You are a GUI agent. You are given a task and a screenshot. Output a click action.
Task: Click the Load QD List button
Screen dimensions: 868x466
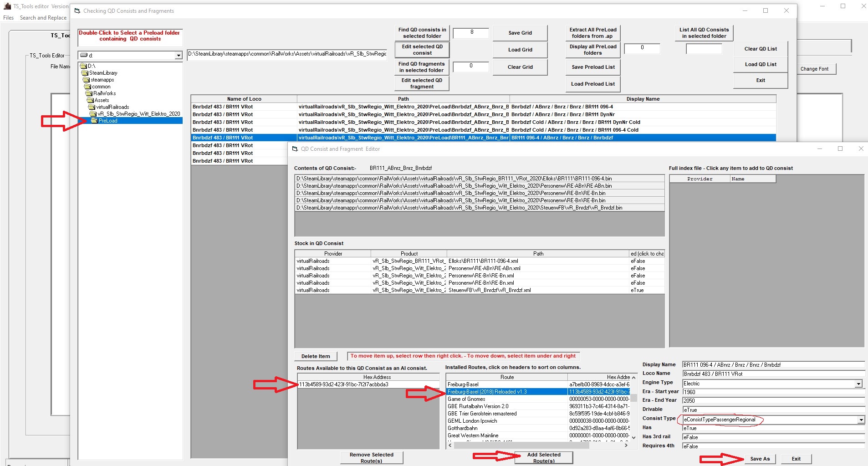coord(761,64)
